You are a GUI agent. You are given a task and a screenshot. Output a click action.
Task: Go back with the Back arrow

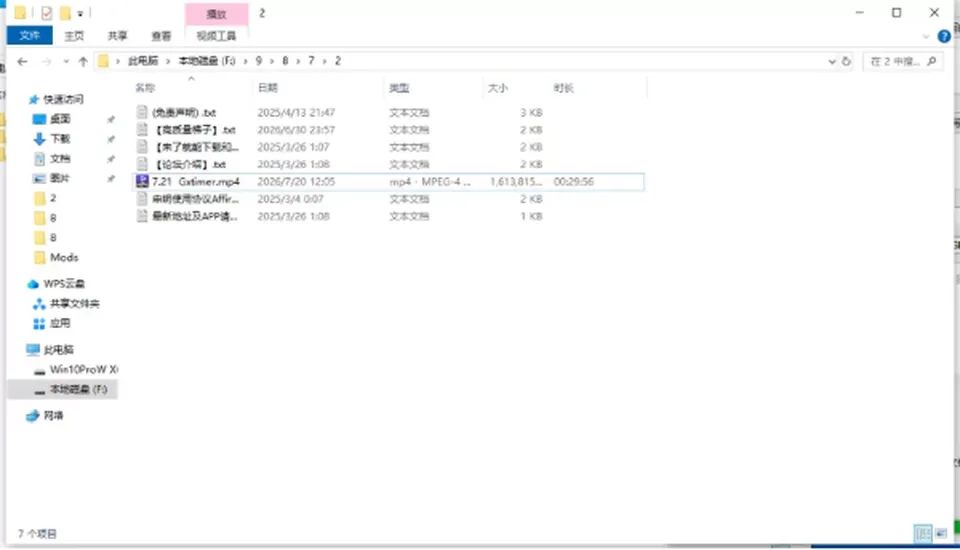[22, 61]
